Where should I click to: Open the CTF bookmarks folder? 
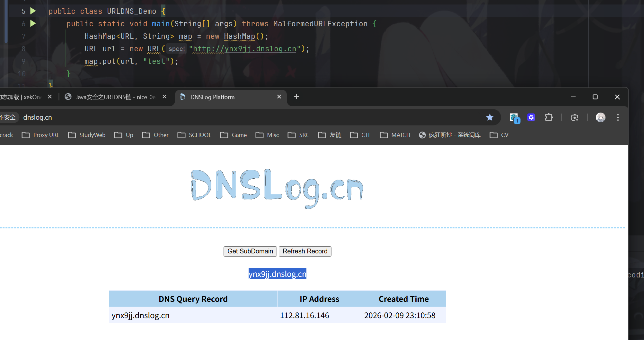click(360, 135)
